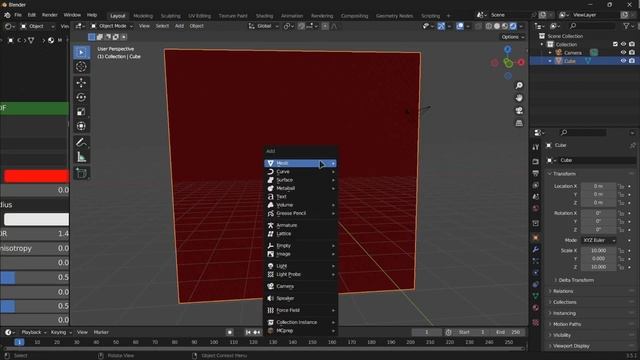The width and height of the screenshot is (640, 360).
Task: Click the Cube object name field
Action: click(x=596, y=160)
